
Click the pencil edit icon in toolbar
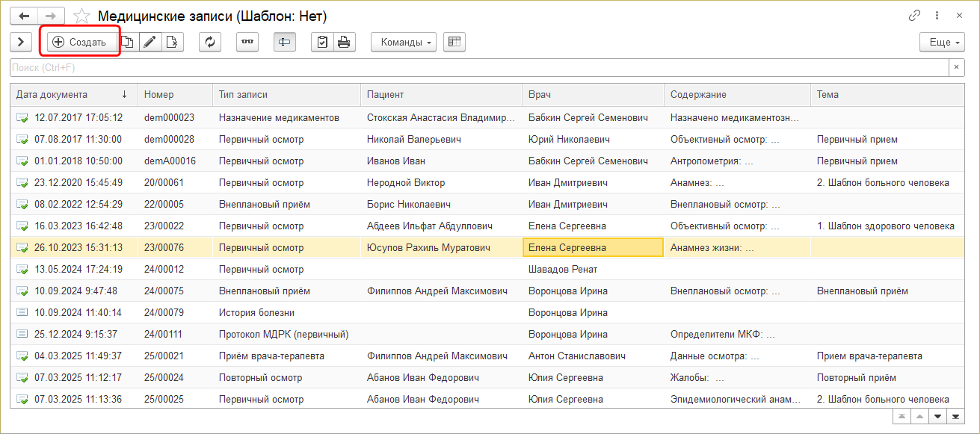tap(150, 43)
